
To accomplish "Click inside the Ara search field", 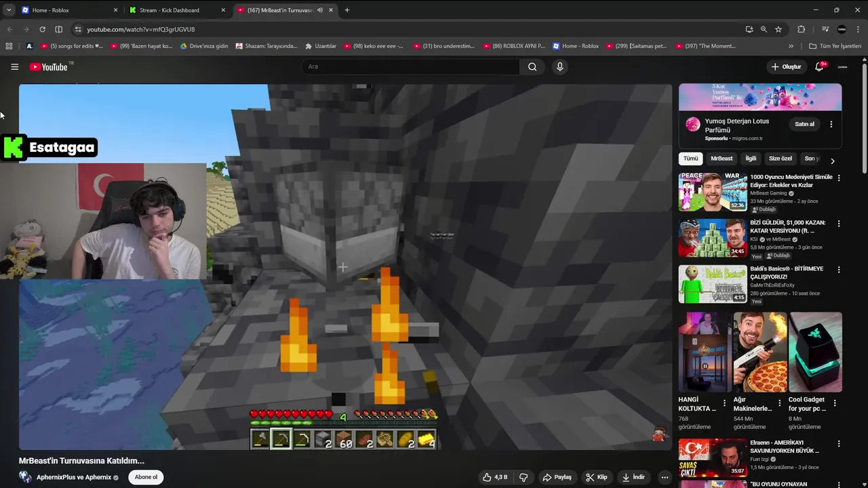I will click(410, 66).
